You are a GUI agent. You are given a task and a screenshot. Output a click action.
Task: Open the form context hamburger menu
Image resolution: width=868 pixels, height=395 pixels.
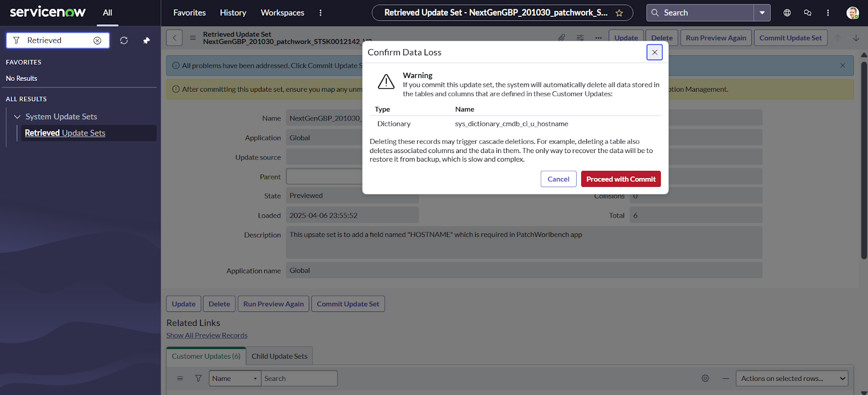tap(193, 38)
